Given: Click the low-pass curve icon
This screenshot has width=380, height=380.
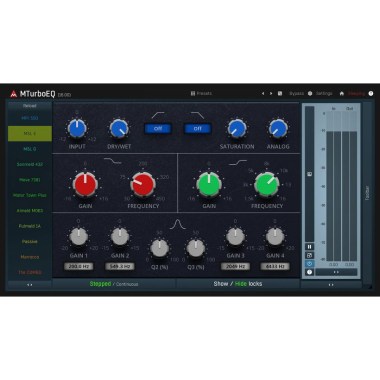Looking at the screenshot, I should [198, 115].
